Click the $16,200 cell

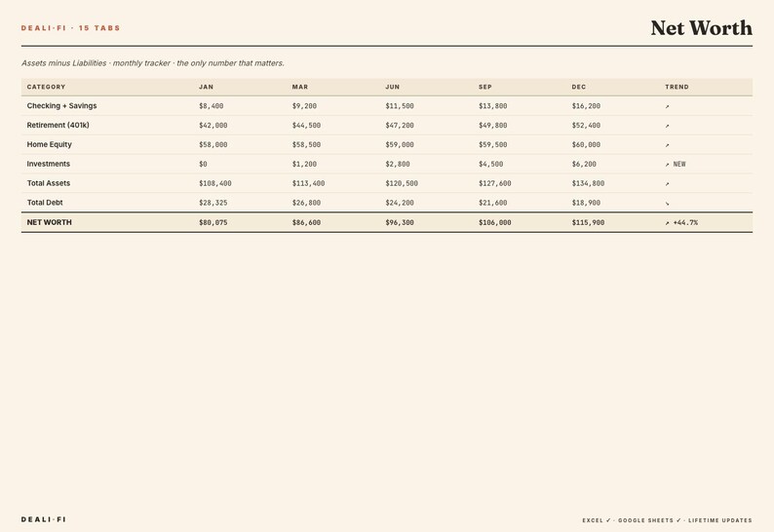[586, 106]
